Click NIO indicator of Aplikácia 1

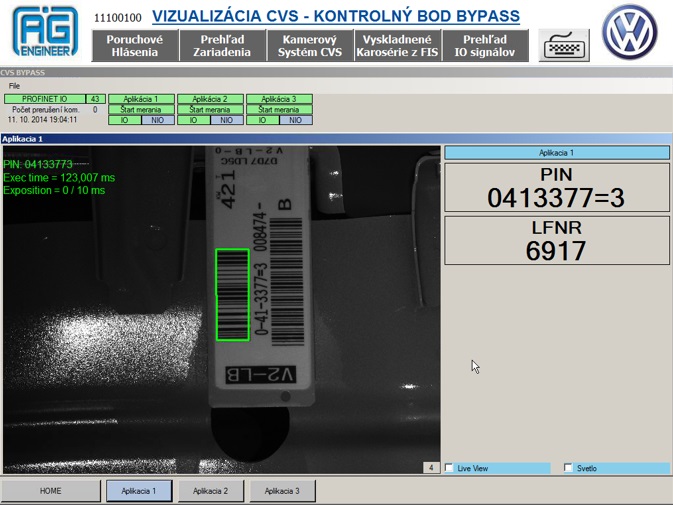(x=158, y=120)
